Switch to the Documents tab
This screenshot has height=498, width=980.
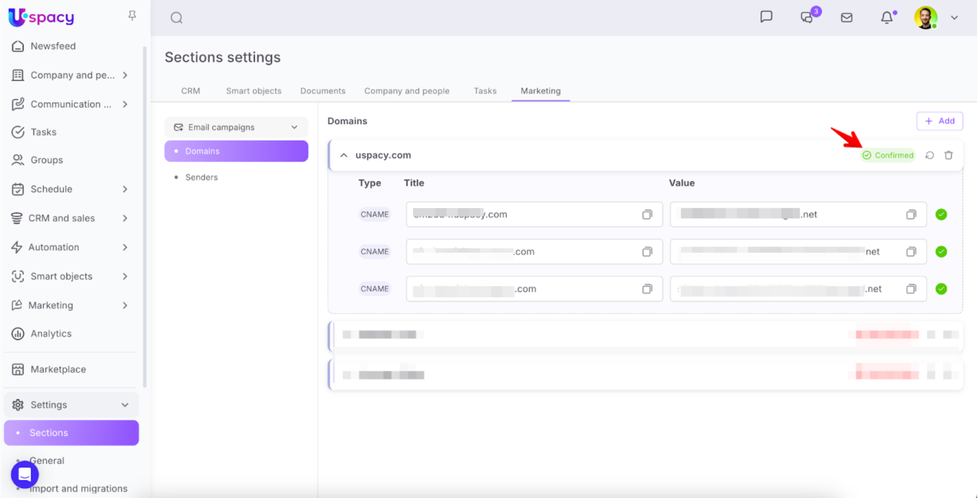(x=323, y=91)
